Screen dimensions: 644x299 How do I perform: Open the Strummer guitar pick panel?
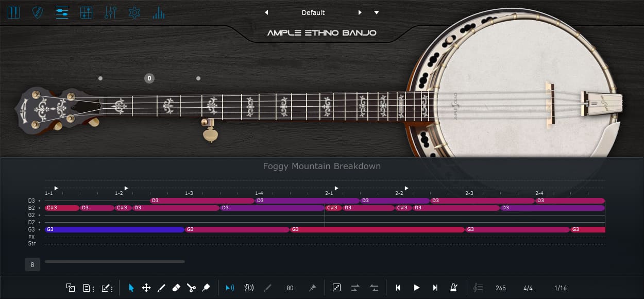(38, 12)
